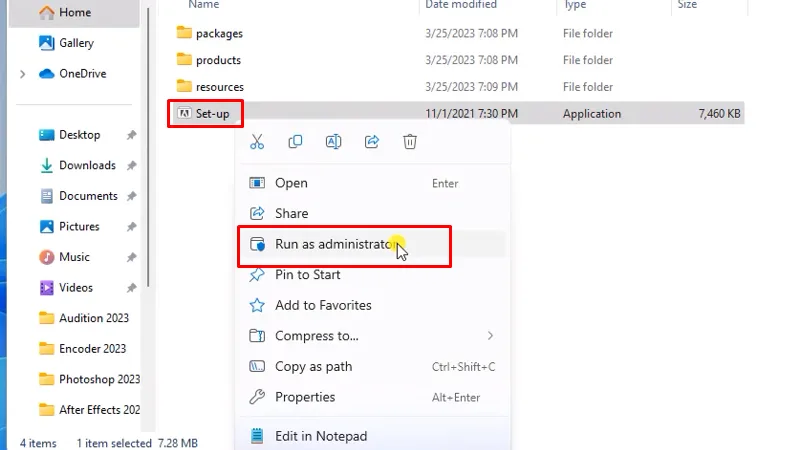800x450 pixels.
Task: Click the Delete trash icon in context menu
Action: [410, 142]
